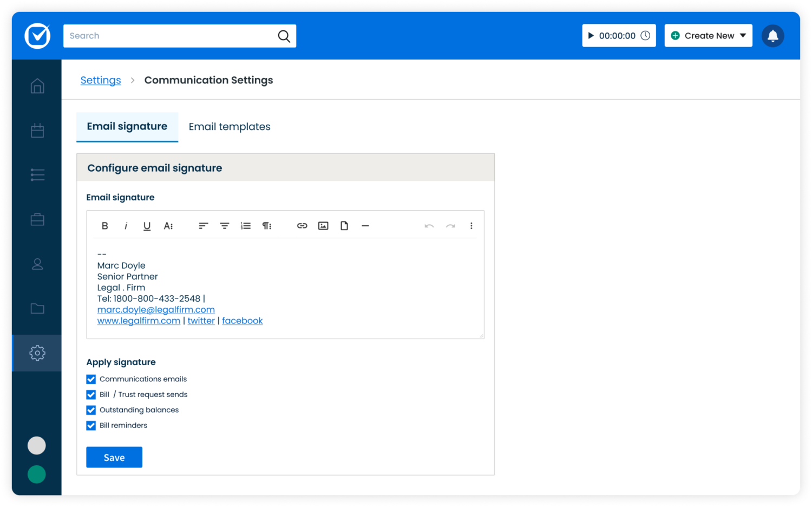Insert an image into the email signature
This screenshot has width=812, height=507.
click(x=323, y=226)
